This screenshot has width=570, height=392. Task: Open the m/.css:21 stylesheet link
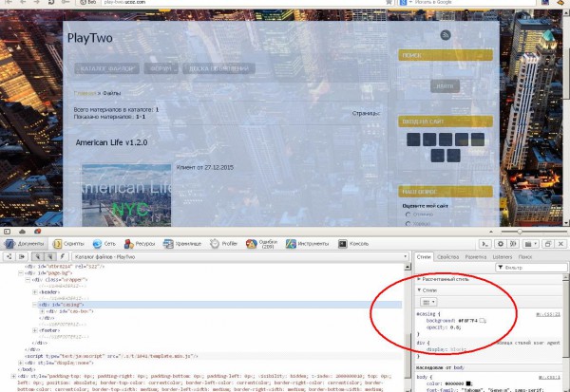coord(548,314)
